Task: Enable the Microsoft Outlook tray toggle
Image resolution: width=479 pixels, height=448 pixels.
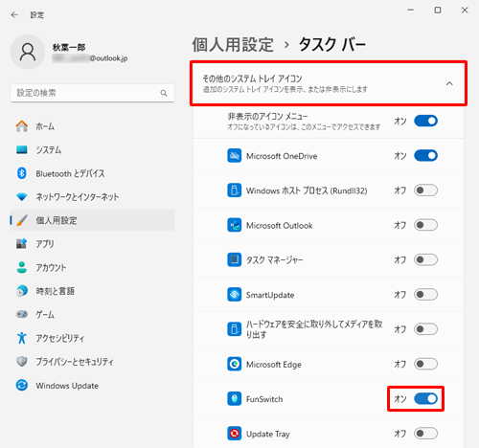Action: click(x=425, y=225)
